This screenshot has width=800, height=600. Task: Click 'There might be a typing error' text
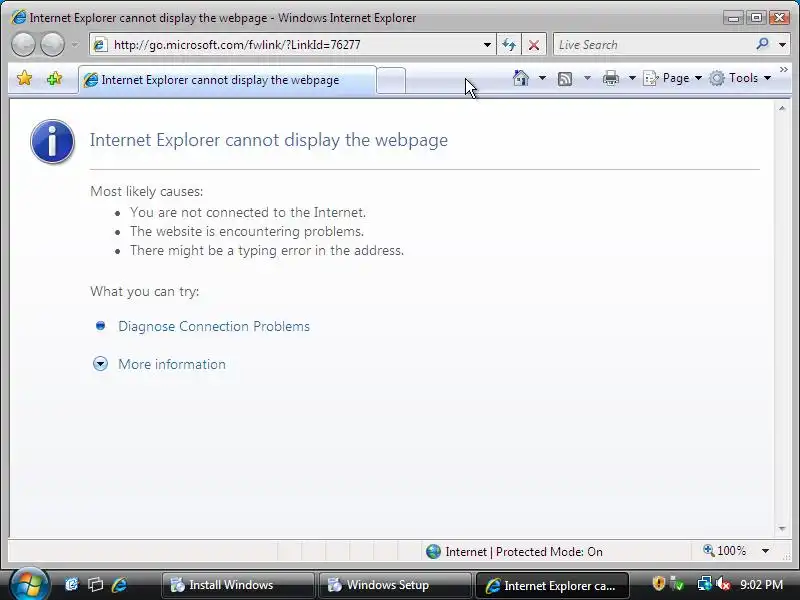click(x=267, y=251)
